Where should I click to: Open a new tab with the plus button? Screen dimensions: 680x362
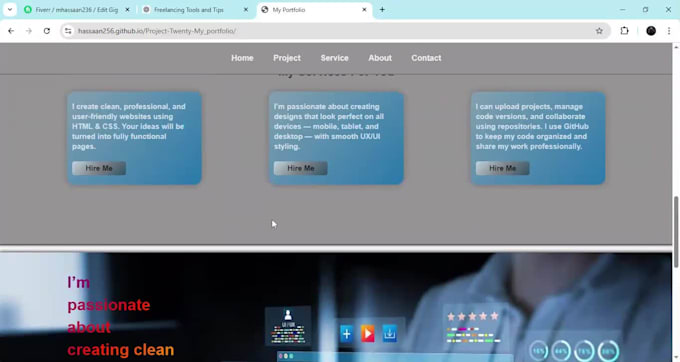tap(382, 10)
